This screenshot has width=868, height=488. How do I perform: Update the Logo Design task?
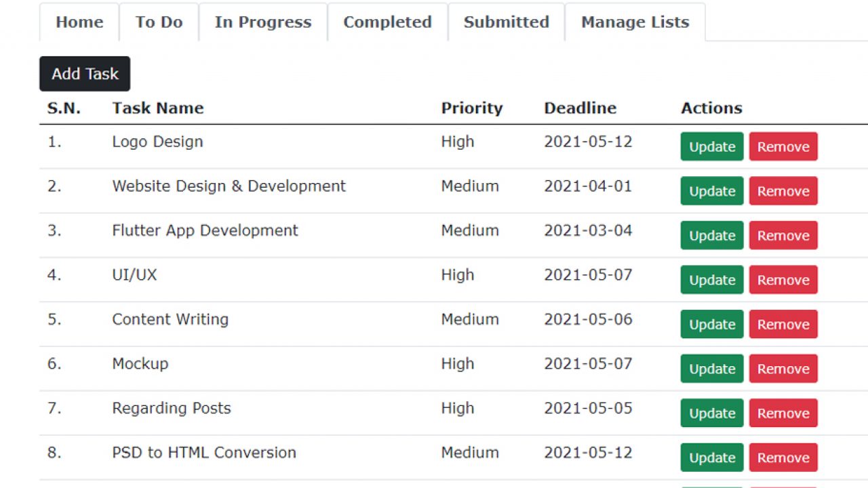712,146
